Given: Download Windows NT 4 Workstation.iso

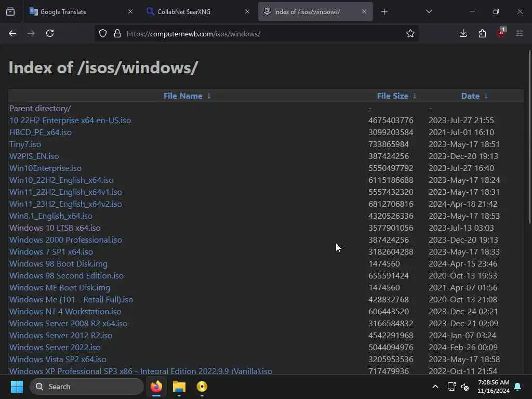Looking at the screenshot, I should 65,312.
